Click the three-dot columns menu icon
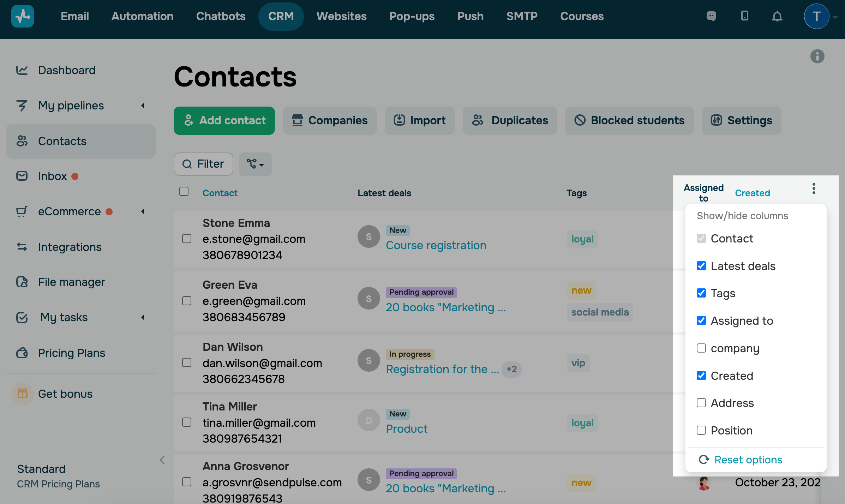The image size is (845, 504). [x=814, y=189]
